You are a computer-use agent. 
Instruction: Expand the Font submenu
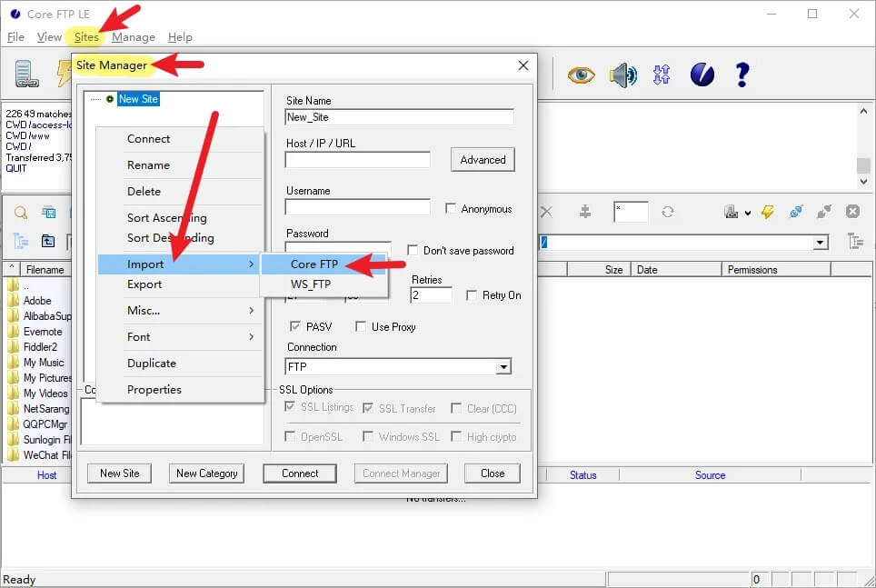[179, 336]
